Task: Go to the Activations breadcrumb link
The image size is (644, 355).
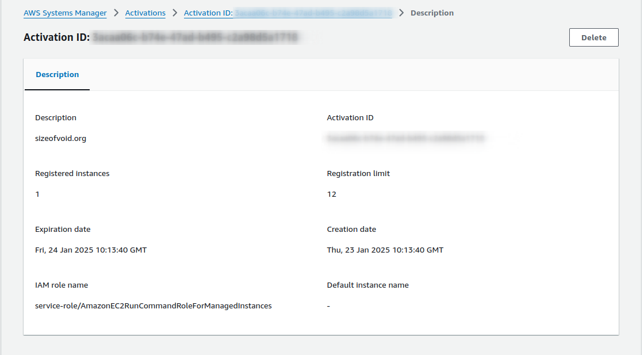Action: 145,13
